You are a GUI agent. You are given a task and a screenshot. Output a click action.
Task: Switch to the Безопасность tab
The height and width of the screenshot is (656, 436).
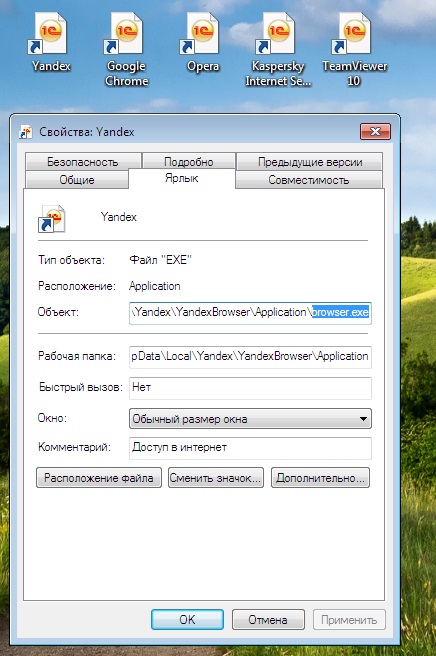pos(83,161)
